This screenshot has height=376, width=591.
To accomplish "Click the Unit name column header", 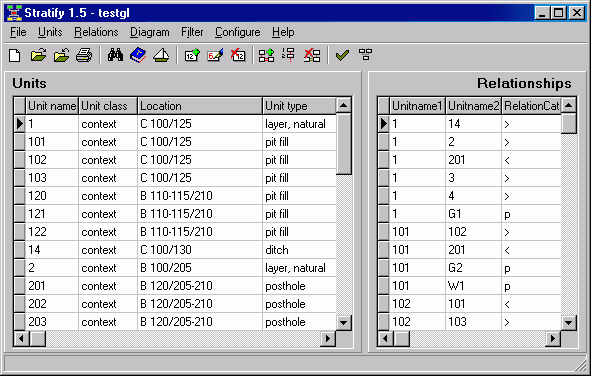I will [52, 106].
